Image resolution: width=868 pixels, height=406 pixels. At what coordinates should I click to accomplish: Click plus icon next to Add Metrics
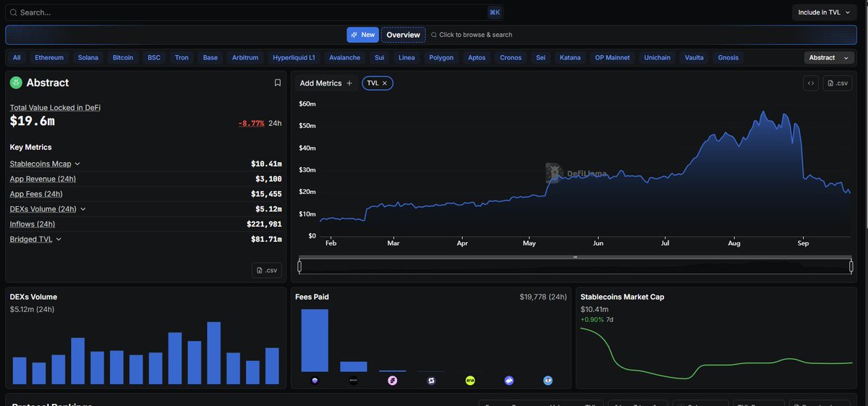[x=349, y=83]
